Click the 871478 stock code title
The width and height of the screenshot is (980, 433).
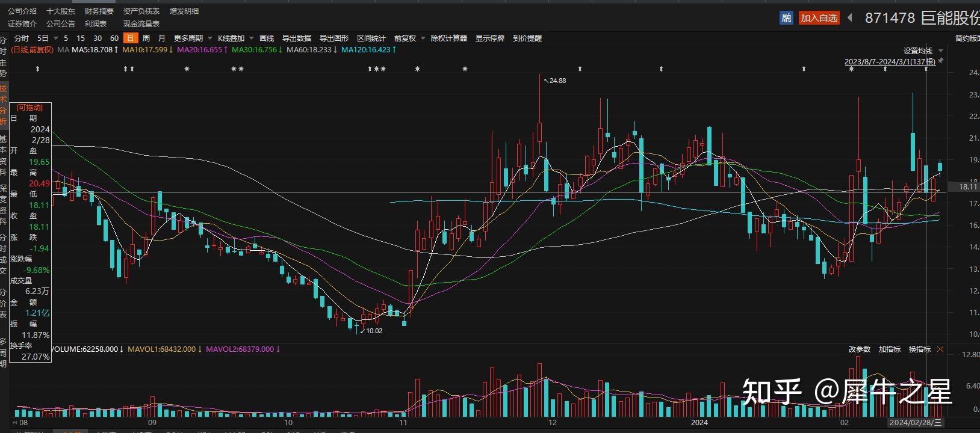tap(890, 18)
